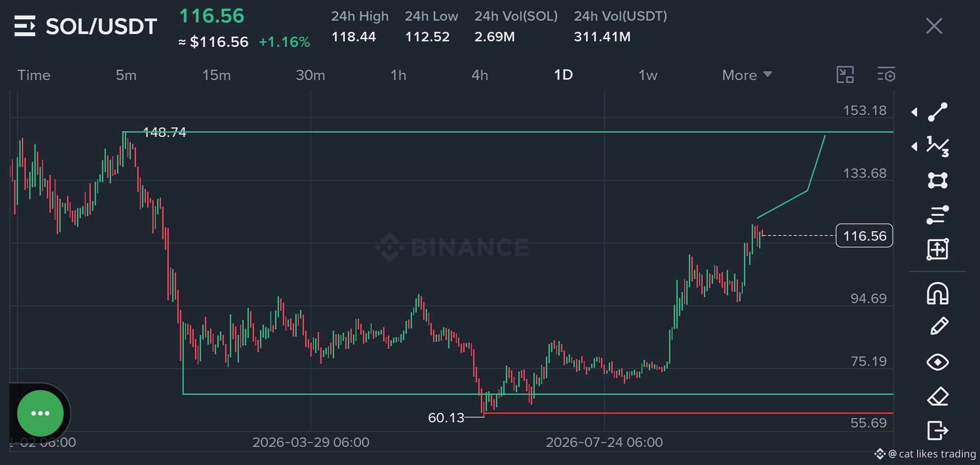Click the 116.56 current price label

pos(864,236)
